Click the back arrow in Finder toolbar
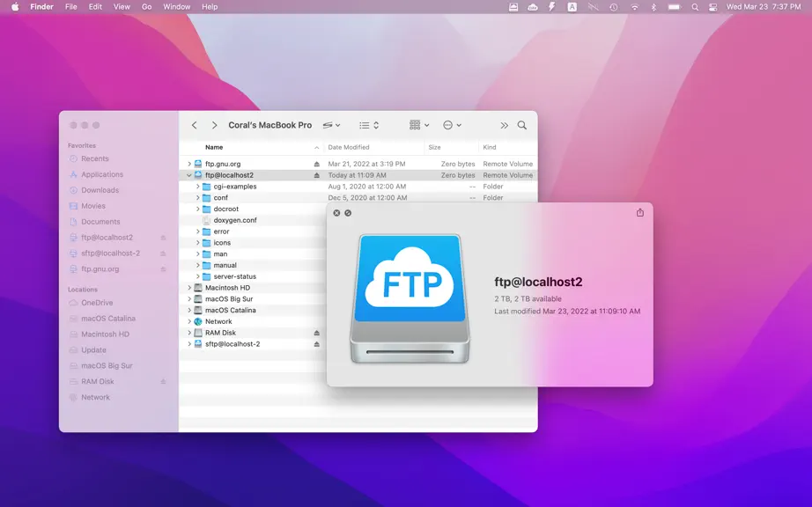 [195, 125]
